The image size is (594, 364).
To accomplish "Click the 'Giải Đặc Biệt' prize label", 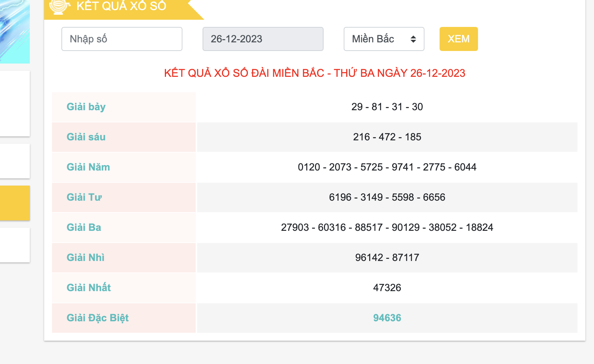I will (98, 318).
